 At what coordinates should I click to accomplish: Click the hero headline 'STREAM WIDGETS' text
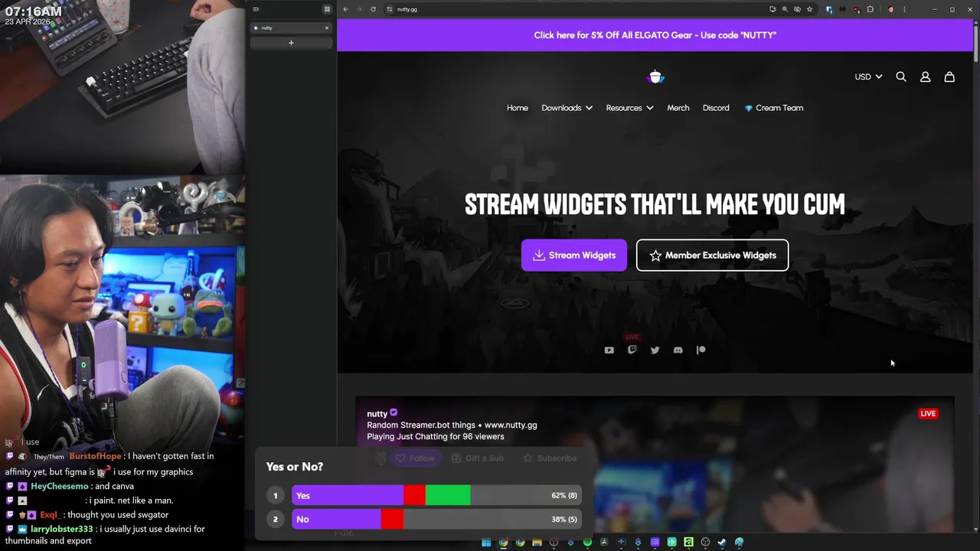[655, 204]
